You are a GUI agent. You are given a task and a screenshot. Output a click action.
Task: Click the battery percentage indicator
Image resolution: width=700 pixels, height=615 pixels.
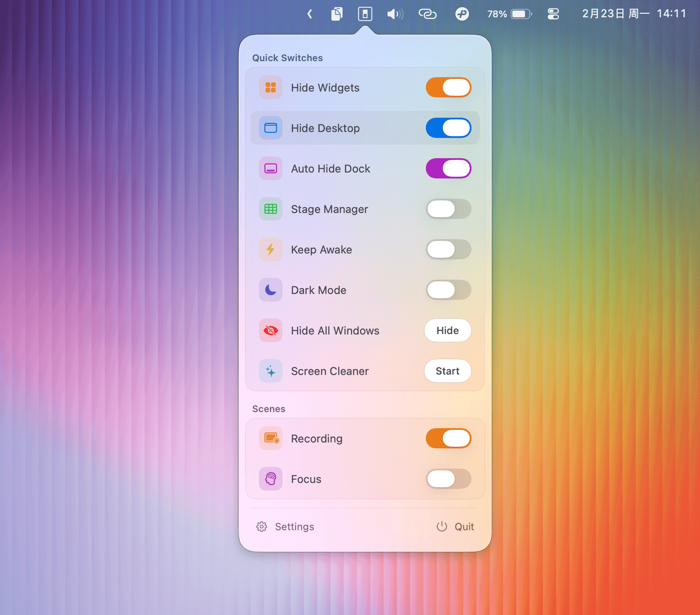tap(496, 13)
